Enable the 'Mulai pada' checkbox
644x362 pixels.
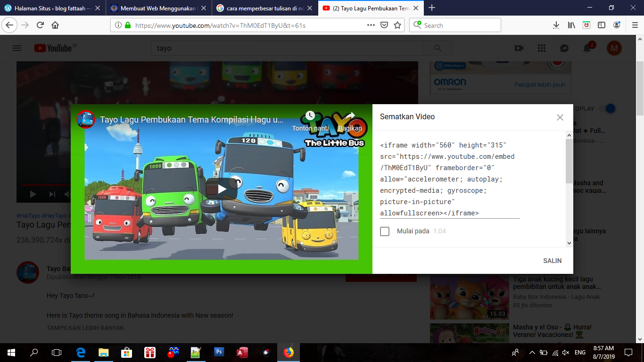coord(385,231)
